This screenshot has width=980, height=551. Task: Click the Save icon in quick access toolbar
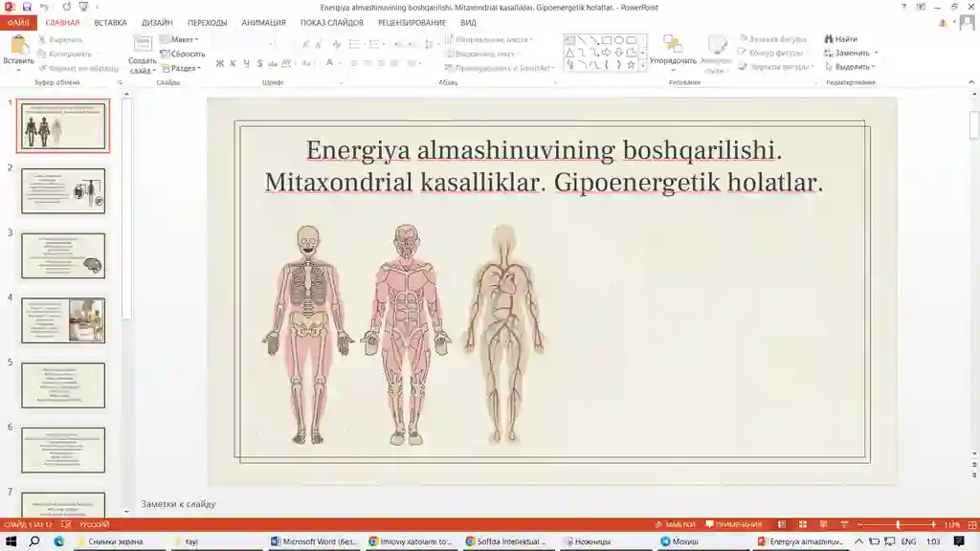click(x=27, y=7)
